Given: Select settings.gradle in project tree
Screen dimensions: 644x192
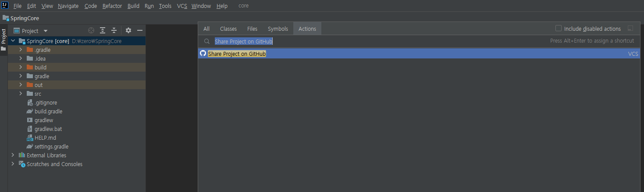Looking at the screenshot, I should coord(51,146).
